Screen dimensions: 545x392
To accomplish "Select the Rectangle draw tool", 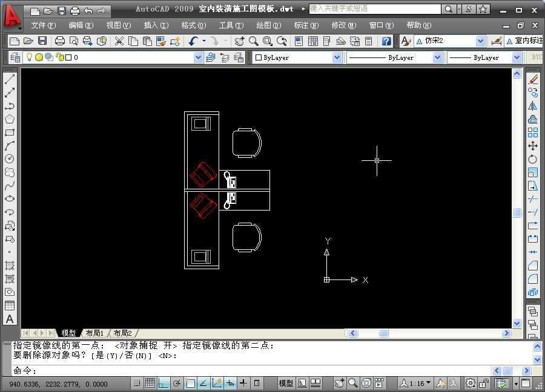I will (10, 132).
